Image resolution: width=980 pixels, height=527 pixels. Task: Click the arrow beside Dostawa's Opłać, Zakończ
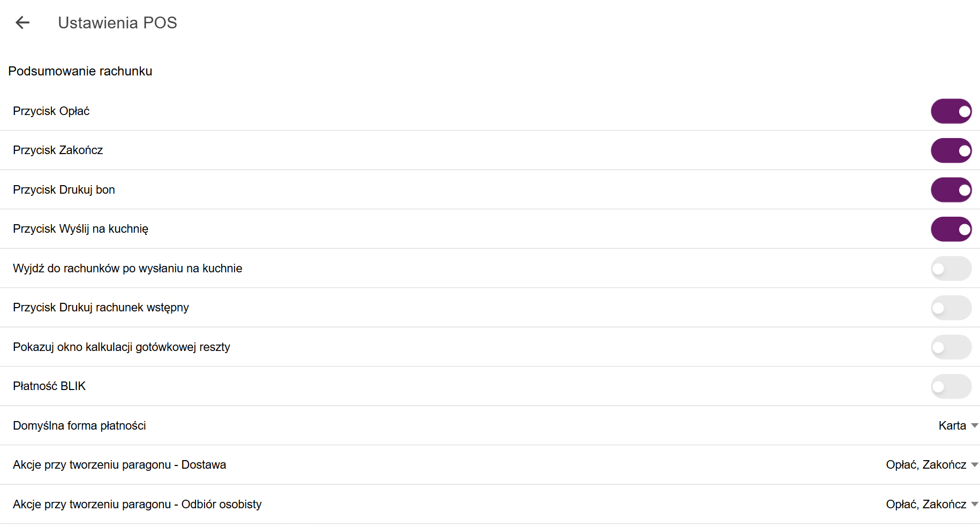(975, 465)
